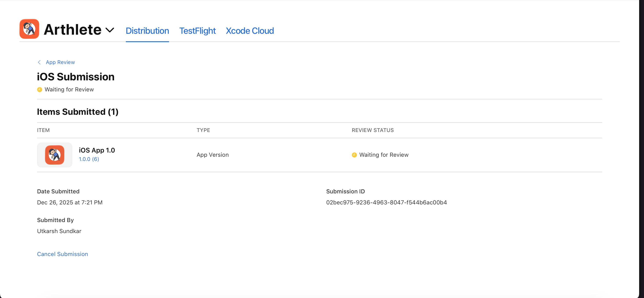This screenshot has height=298, width=644.
Task: Expand the Arthlete app switcher chevron
Action: pos(110,30)
